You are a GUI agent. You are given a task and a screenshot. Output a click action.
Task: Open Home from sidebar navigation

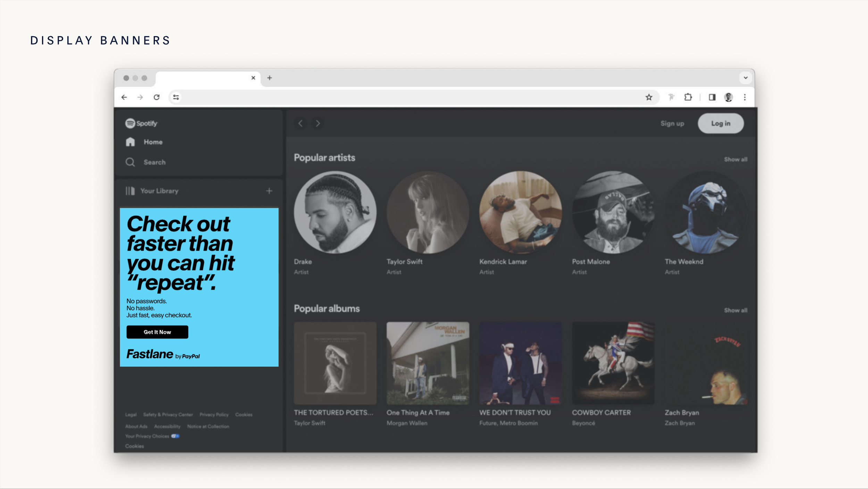tap(153, 142)
